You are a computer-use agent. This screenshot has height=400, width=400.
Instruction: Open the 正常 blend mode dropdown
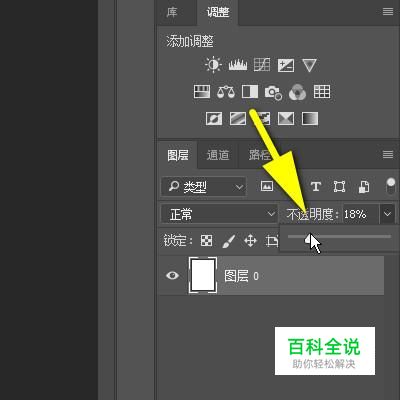point(219,214)
